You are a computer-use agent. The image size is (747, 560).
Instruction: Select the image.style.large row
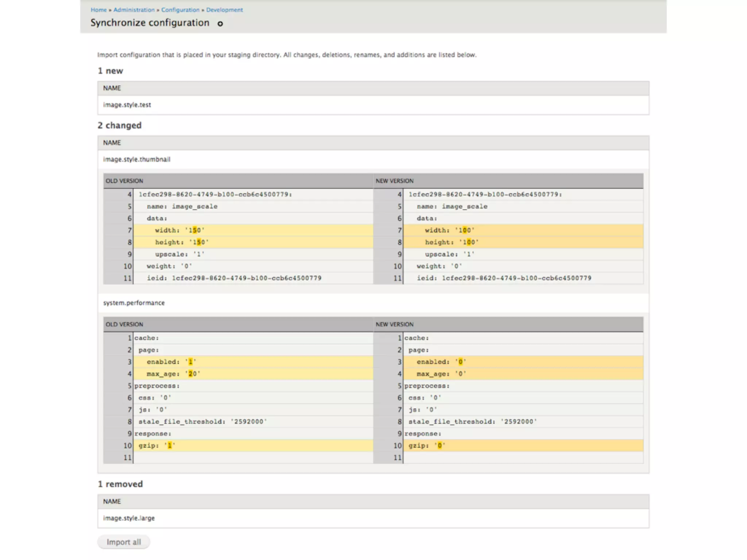(x=373, y=518)
